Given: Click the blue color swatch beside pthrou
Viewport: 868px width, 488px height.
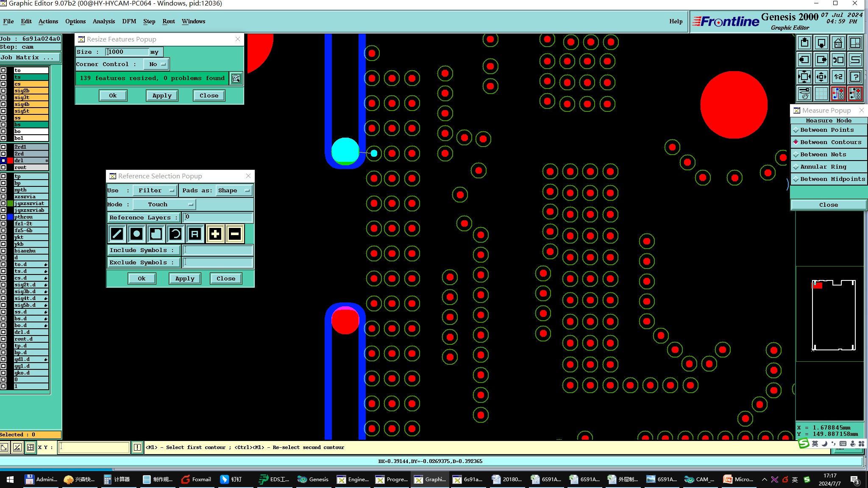Looking at the screenshot, I should point(10,217).
